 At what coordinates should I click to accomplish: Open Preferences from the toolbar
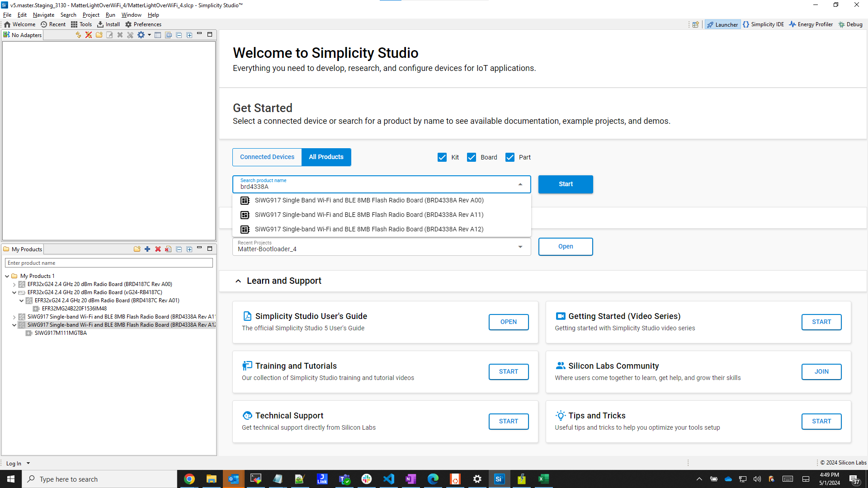pos(143,24)
